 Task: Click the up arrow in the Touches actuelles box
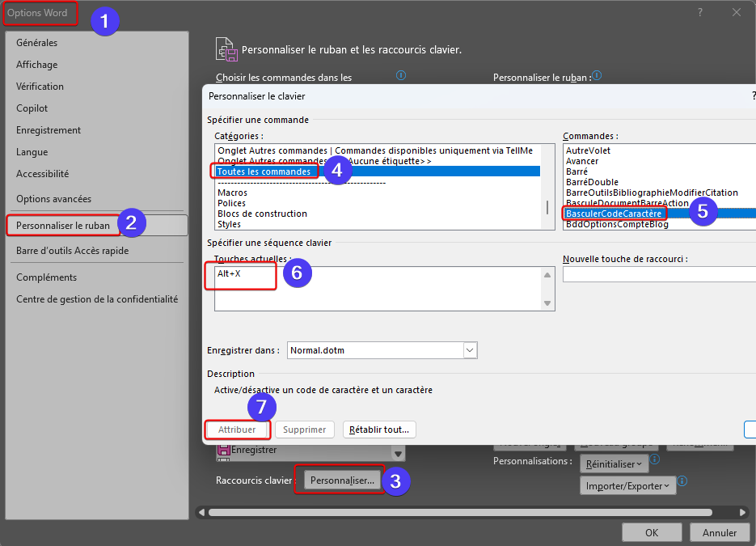pos(547,275)
